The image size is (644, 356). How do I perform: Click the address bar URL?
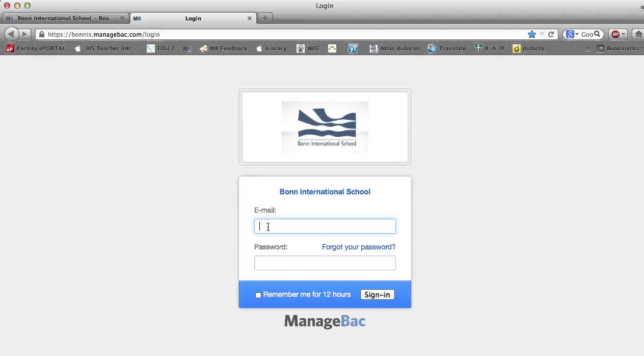[x=104, y=34]
